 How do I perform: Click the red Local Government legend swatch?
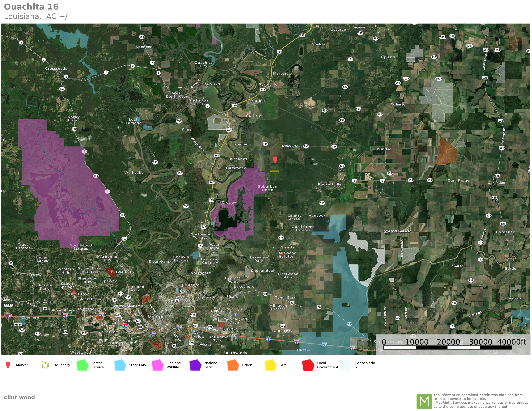point(308,365)
